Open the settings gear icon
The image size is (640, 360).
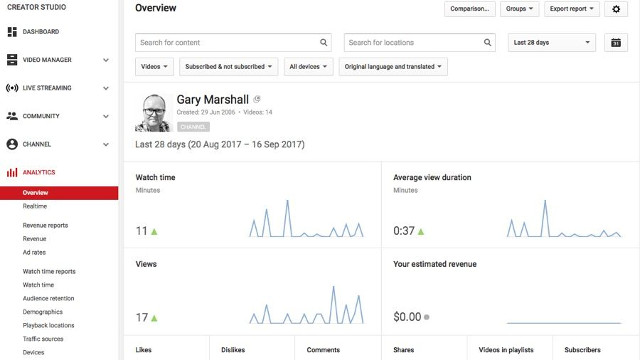coord(616,9)
